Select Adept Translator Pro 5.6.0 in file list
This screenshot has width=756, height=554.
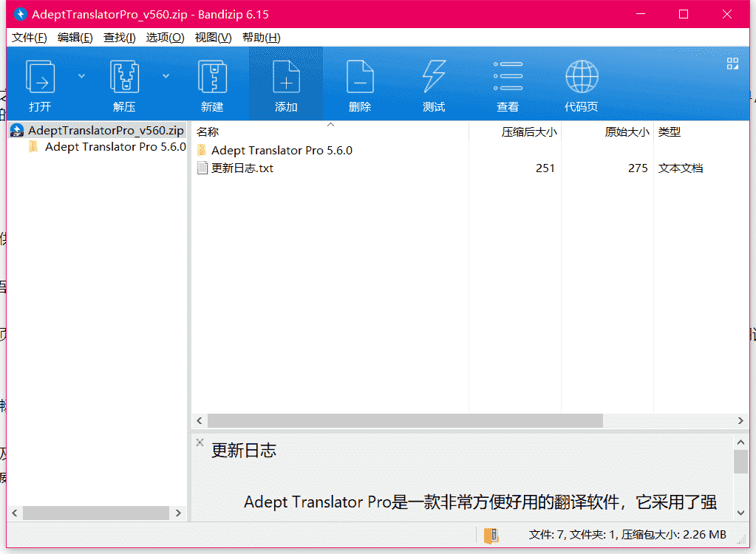point(275,150)
